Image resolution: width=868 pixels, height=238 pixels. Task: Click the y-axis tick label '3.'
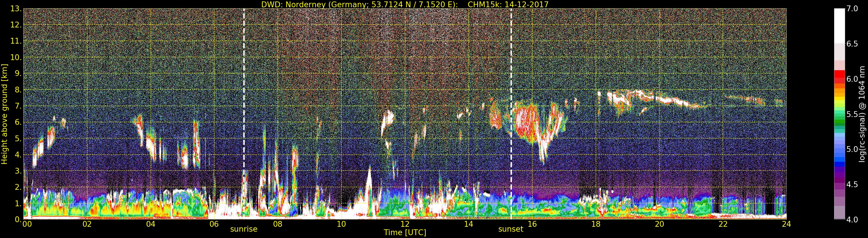(18, 171)
